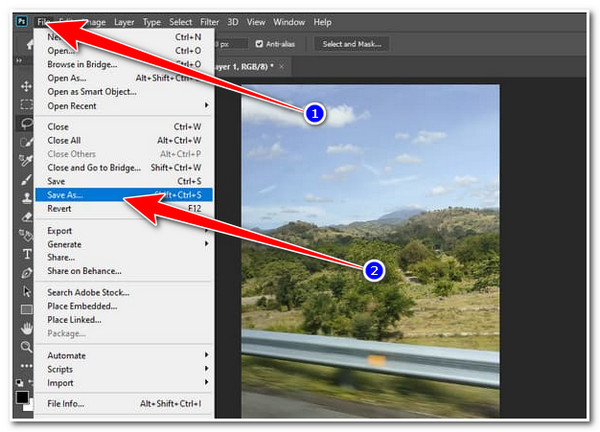This screenshot has width=600, height=432.
Task: Select the Lasso tool
Action: tap(26, 123)
